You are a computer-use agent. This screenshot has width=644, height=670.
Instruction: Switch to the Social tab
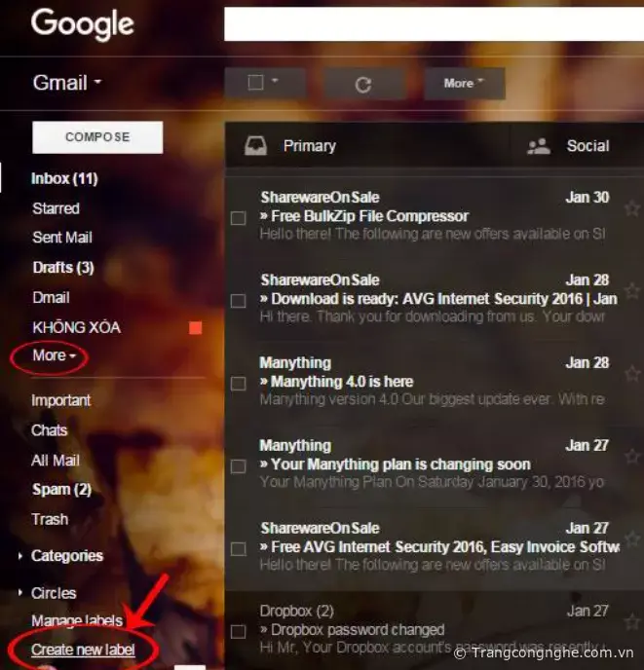[587, 146]
